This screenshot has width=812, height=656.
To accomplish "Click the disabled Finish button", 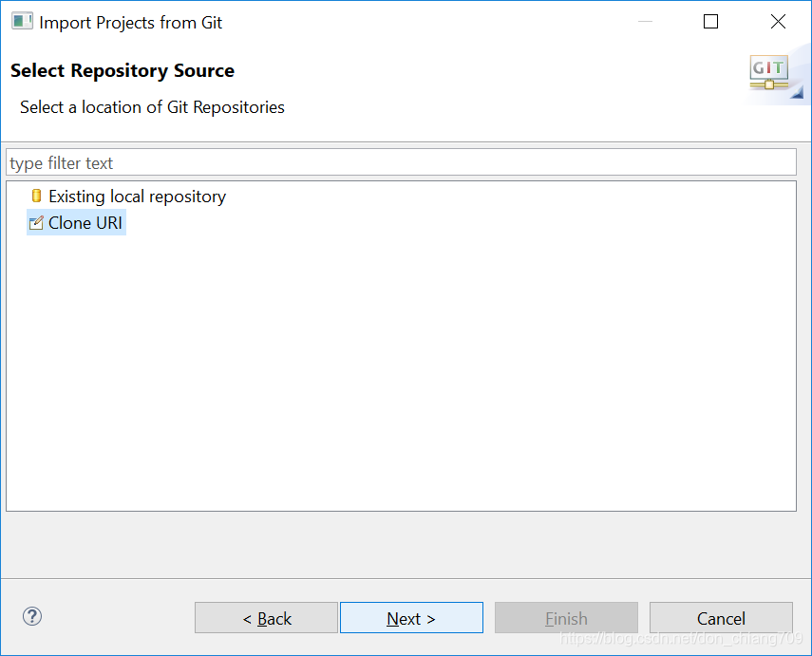I will coord(566,617).
